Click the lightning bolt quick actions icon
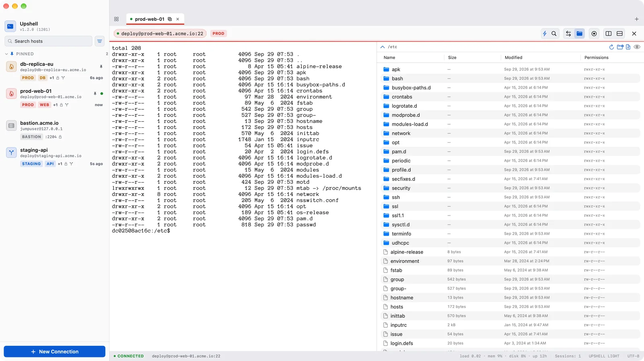Image resolution: width=644 pixels, height=361 pixels. 545,34
